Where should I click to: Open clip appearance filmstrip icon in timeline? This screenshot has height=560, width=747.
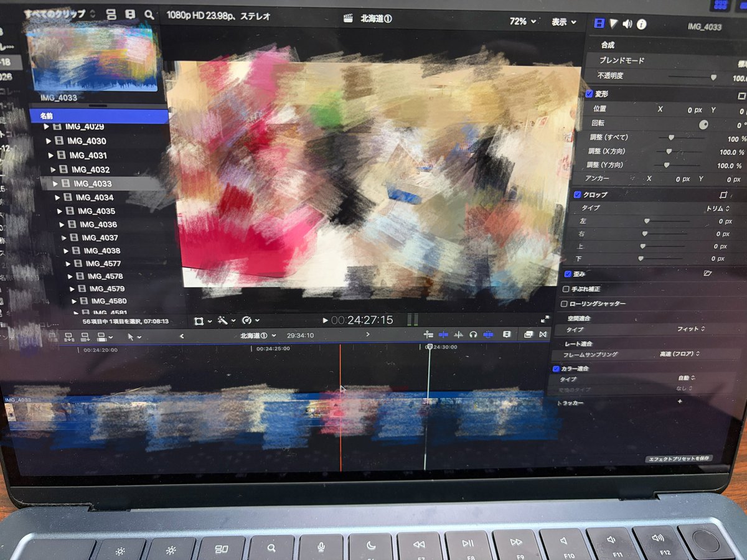(507, 334)
